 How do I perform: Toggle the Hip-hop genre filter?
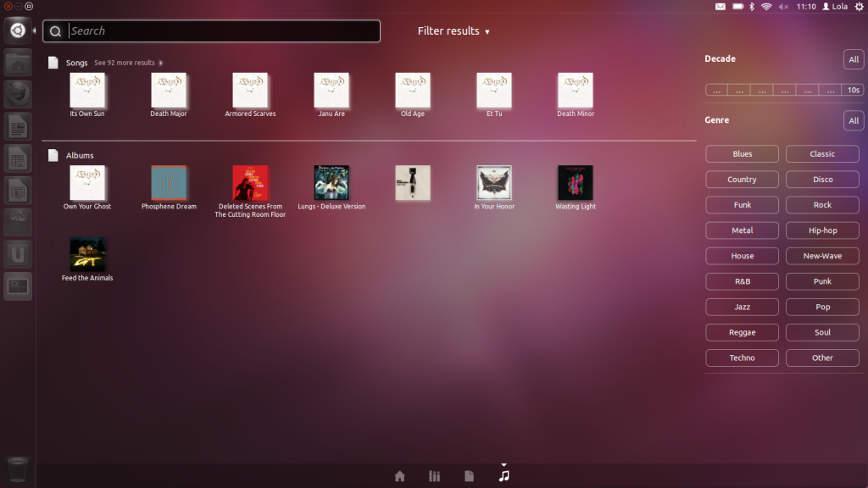tap(822, 230)
